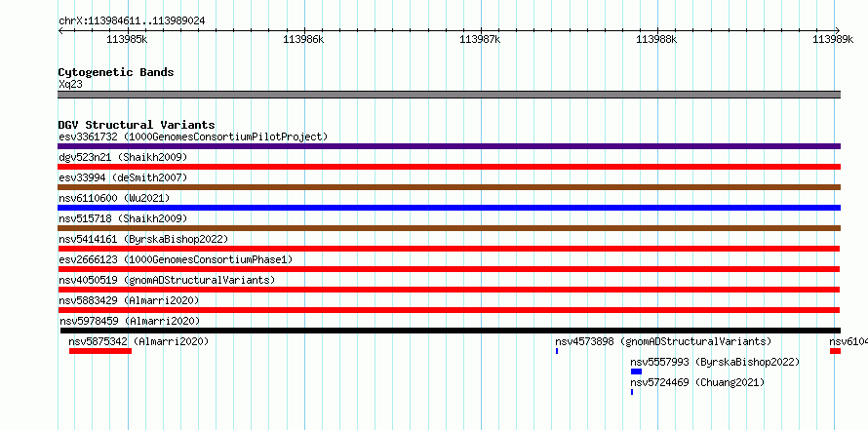Image resolution: width=868 pixels, height=430 pixels.
Task: Open the esv33994 (deSmith2007) label
Action: coord(123,177)
